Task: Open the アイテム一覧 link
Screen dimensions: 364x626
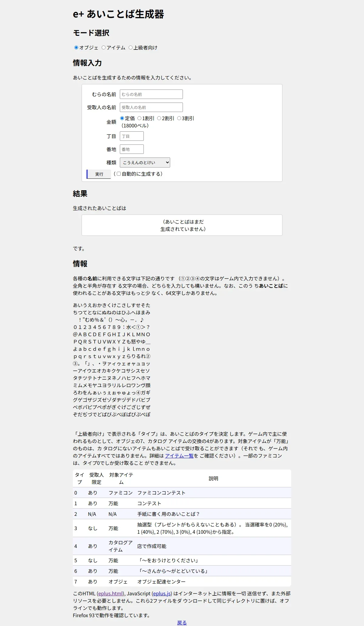Action: 179,456
